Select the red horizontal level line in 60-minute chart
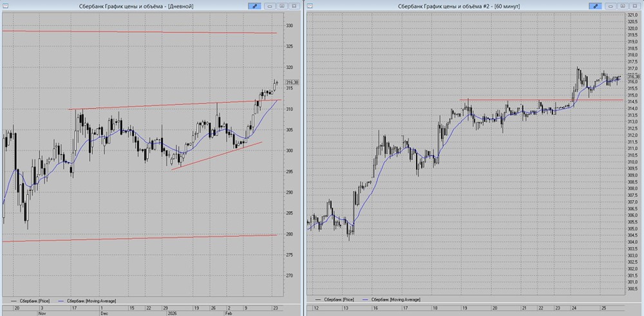 (x=515, y=100)
